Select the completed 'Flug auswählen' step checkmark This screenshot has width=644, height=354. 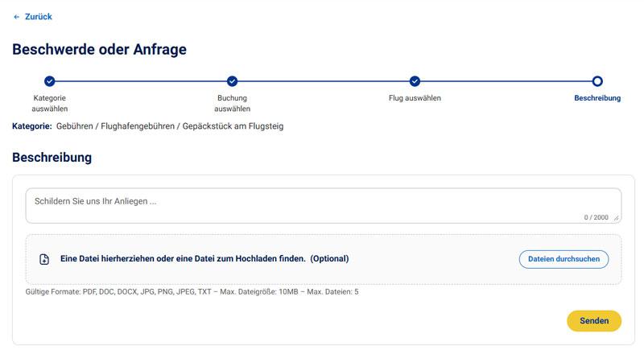pos(415,81)
